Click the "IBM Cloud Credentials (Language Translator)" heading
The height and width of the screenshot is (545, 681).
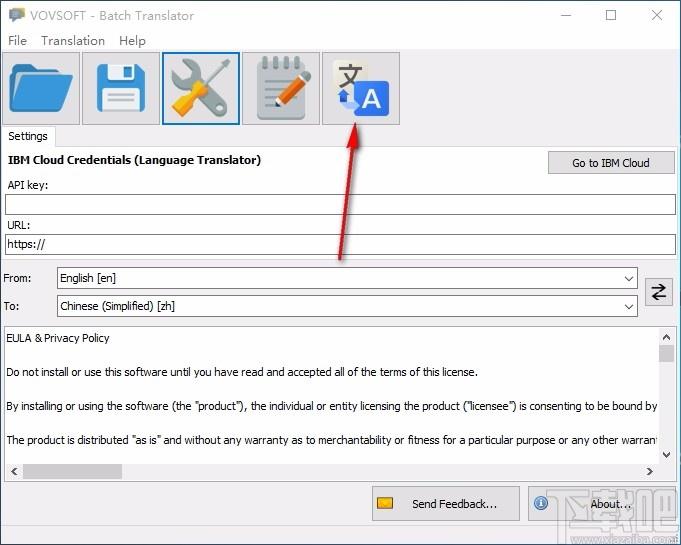[x=134, y=160]
